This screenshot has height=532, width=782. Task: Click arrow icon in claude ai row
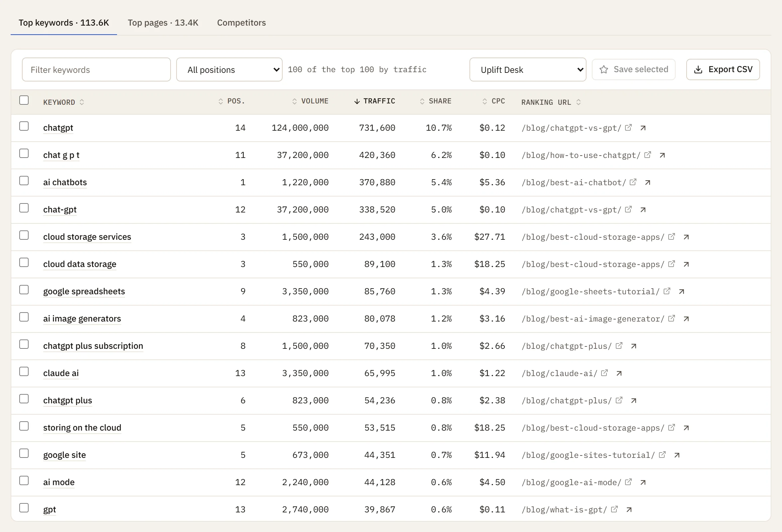pyautogui.click(x=619, y=373)
